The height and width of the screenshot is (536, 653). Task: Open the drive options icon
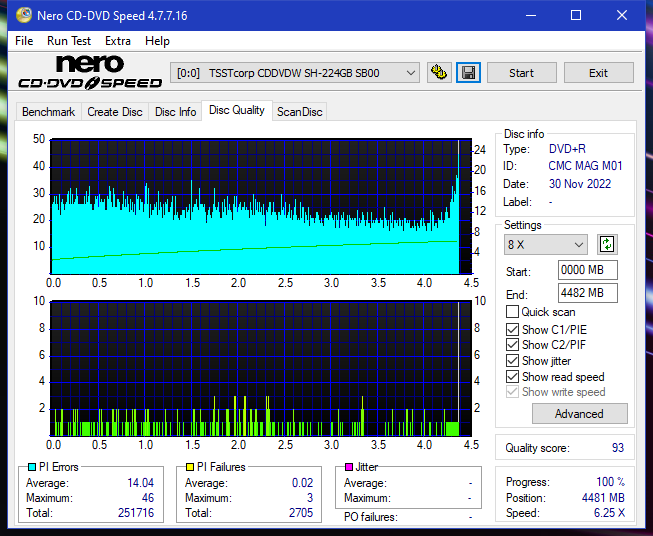[x=439, y=73]
